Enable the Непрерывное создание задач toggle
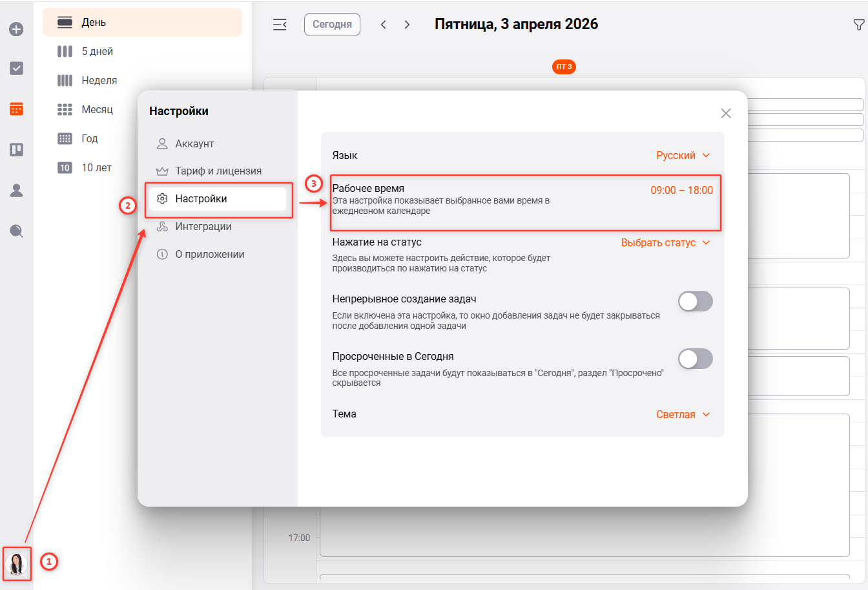 (695, 301)
